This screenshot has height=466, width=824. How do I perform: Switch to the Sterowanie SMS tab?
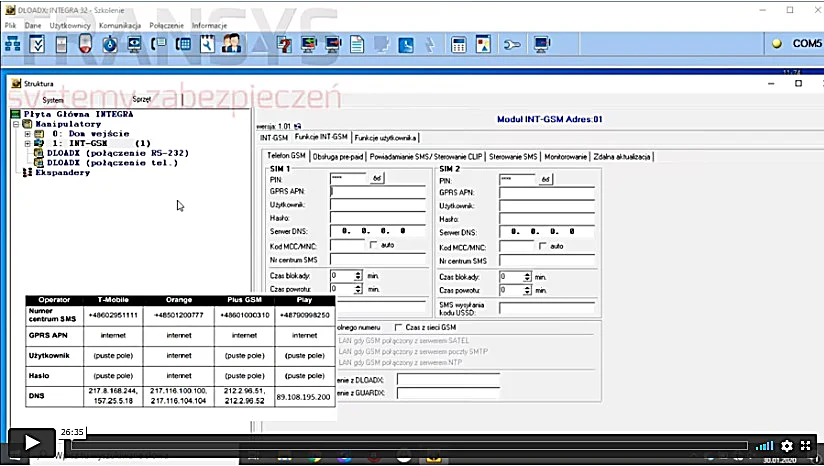[x=513, y=157]
